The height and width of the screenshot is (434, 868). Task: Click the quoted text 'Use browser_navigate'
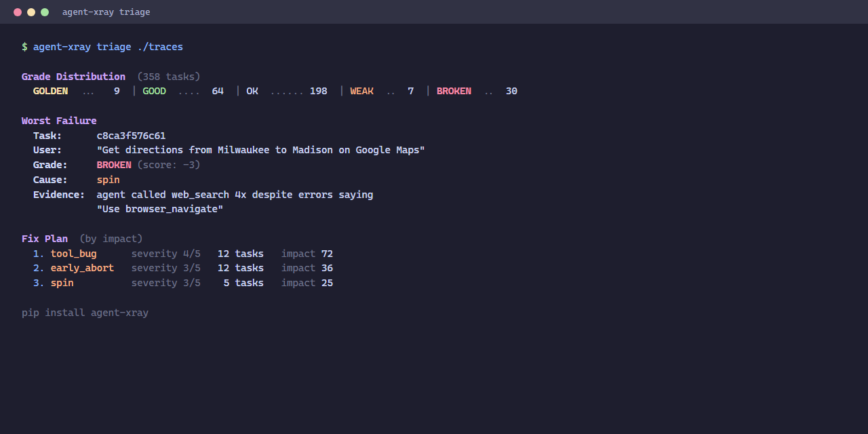click(x=160, y=209)
